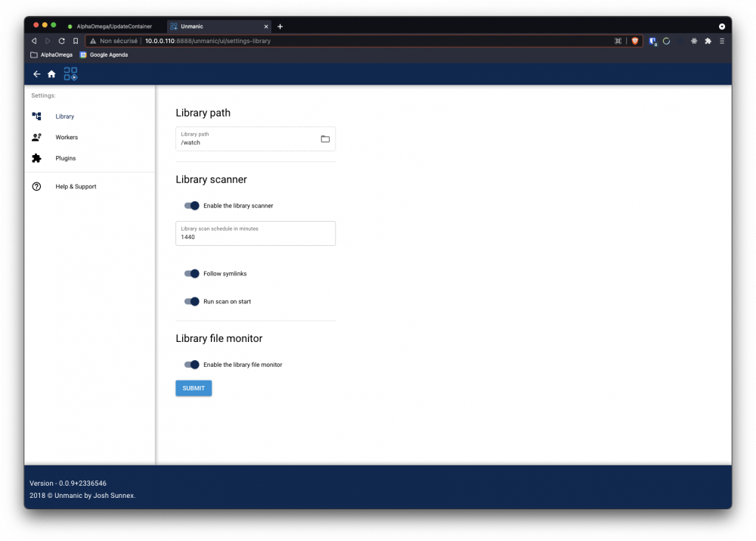Click the Brave shields lion icon
This screenshot has width=756, height=541.
pyautogui.click(x=635, y=41)
